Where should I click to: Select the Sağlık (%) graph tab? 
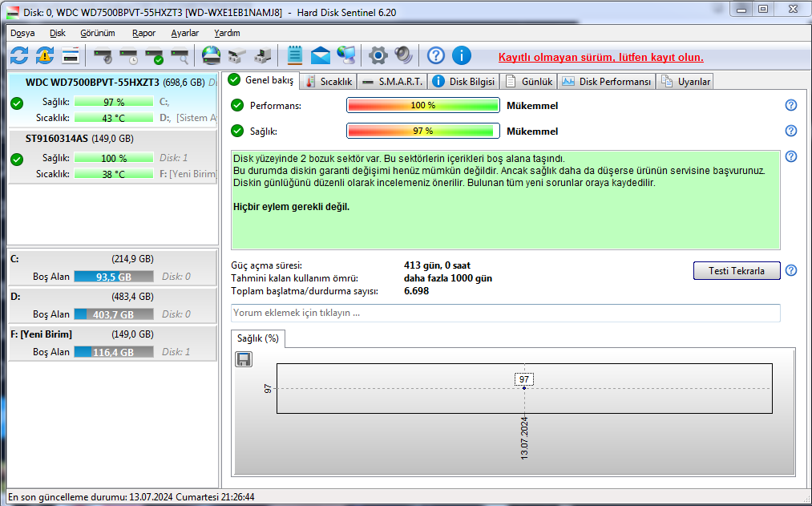pyautogui.click(x=258, y=338)
